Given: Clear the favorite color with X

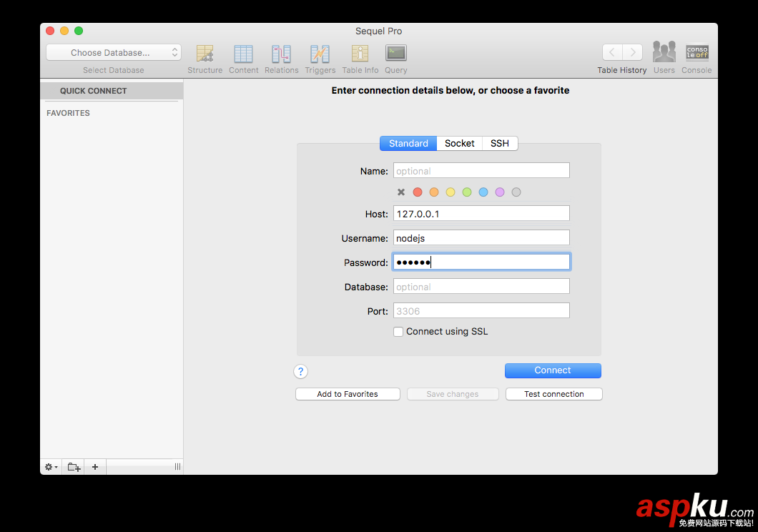Looking at the screenshot, I should (x=400, y=192).
